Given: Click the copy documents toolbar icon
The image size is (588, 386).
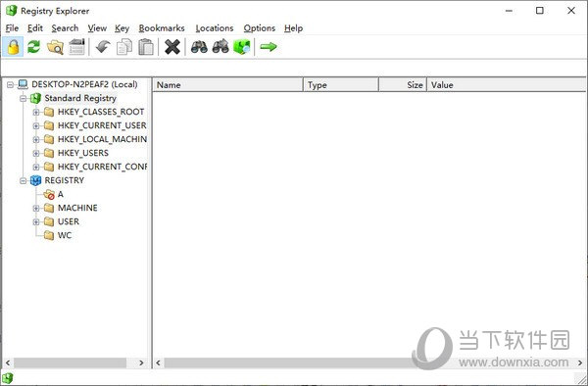Looking at the screenshot, I should [124, 47].
